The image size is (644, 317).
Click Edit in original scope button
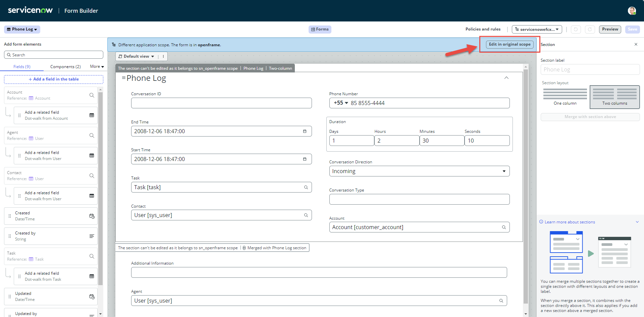pyautogui.click(x=509, y=44)
